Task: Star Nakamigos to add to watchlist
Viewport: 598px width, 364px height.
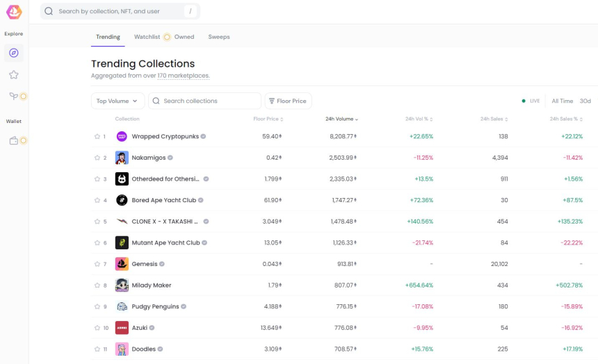Action: [97, 158]
